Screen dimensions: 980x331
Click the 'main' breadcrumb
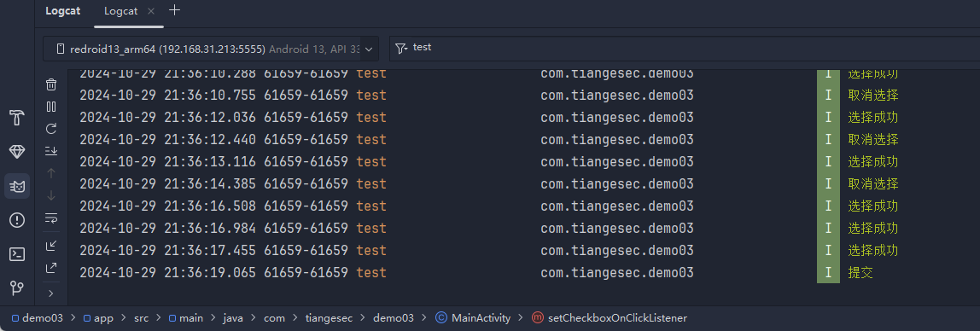tap(186, 318)
